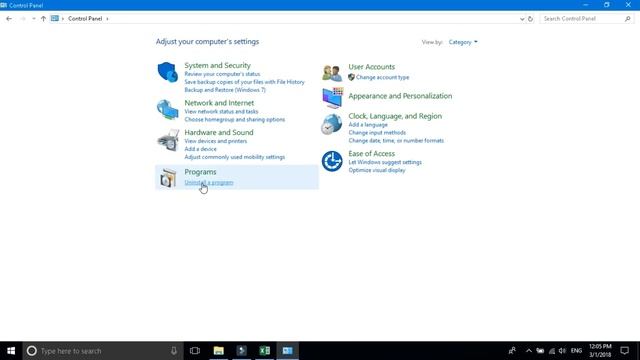Click the microphone icon in taskbar search
Viewport: 640px width, 360px height.
(174, 351)
